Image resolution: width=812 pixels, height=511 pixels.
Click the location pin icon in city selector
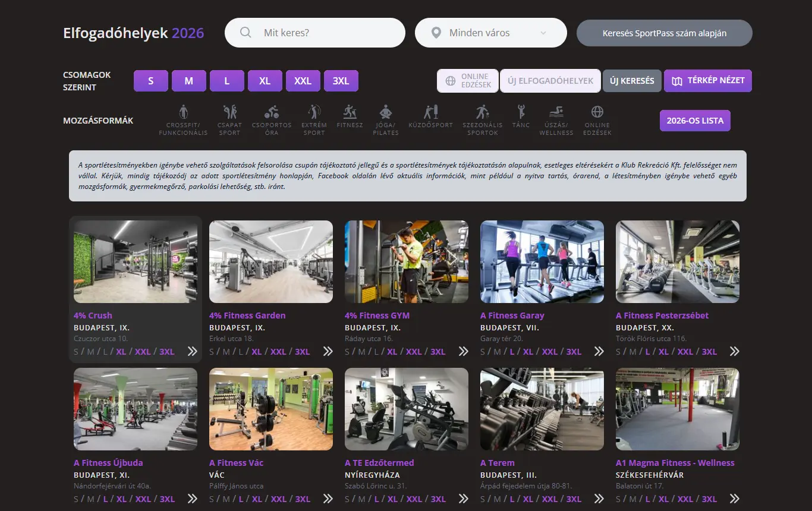(436, 33)
